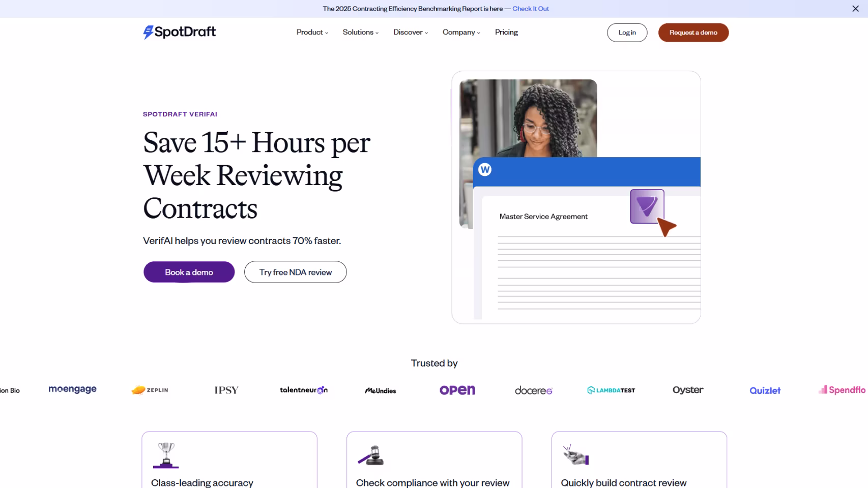Click the Log in button

(627, 33)
